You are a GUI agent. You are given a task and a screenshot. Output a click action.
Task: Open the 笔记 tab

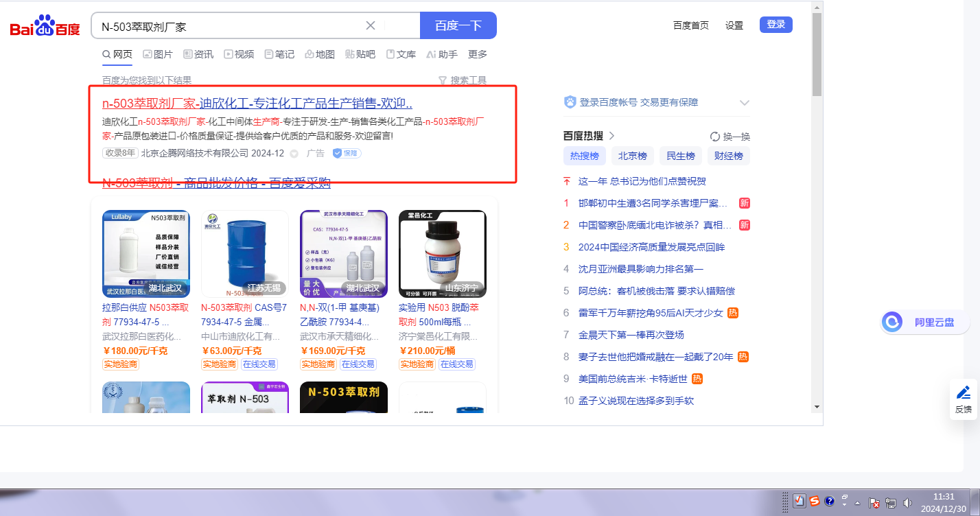[279, 54]
